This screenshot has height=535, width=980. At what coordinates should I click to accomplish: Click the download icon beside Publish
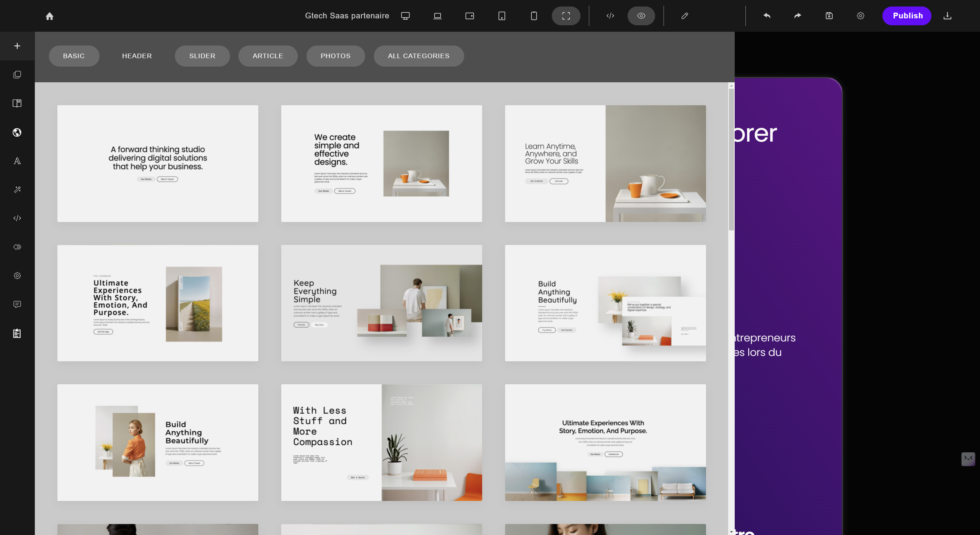point(947,16)
